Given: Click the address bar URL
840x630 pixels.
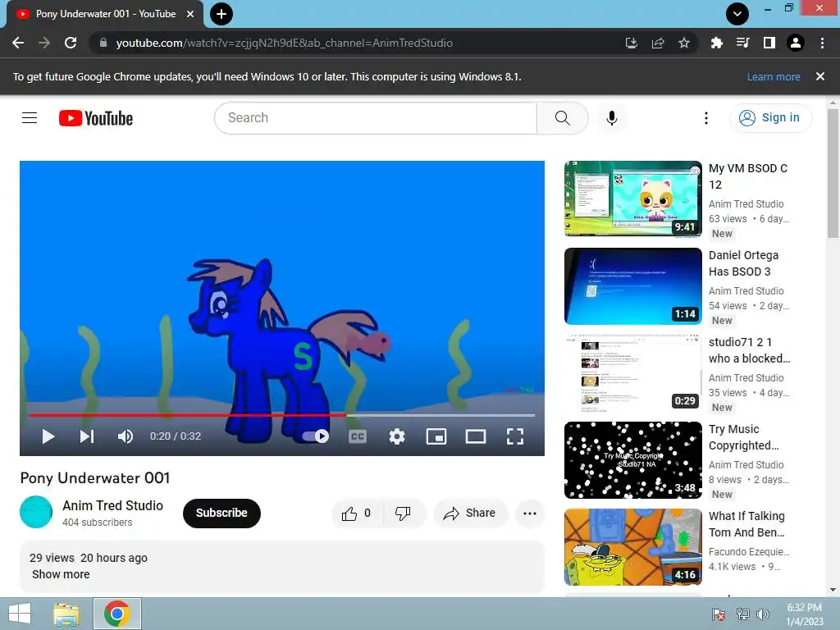Looking at the screenshot, I should (285, 43).
